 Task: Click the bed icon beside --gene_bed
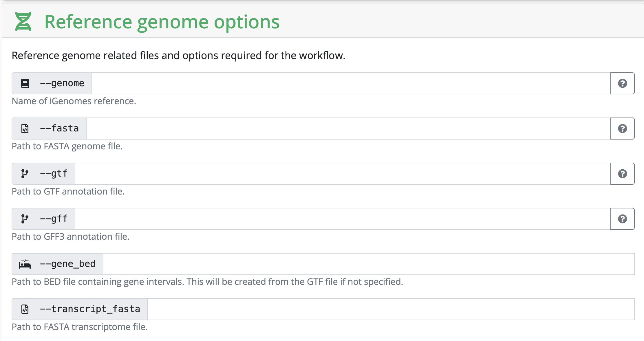click(x=25, y=264)
